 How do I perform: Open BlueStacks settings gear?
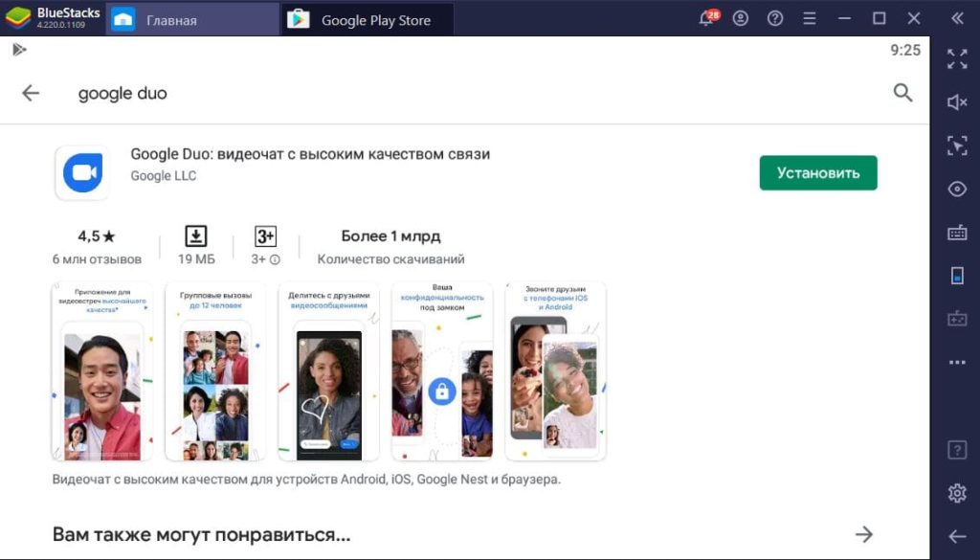coord(957,493)
